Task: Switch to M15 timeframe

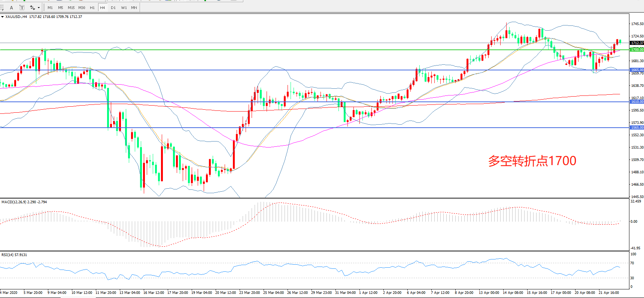Action: click(x=71, y=7)
